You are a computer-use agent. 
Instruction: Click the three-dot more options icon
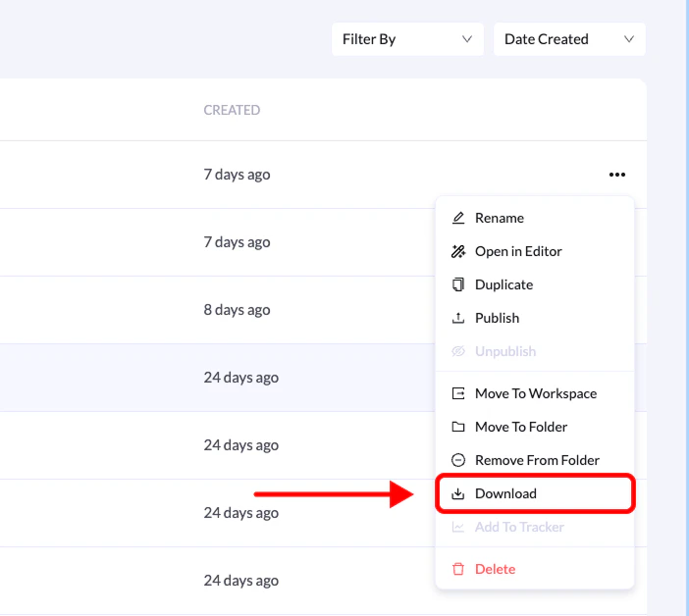pyautogui.click(x=616, y=175)
